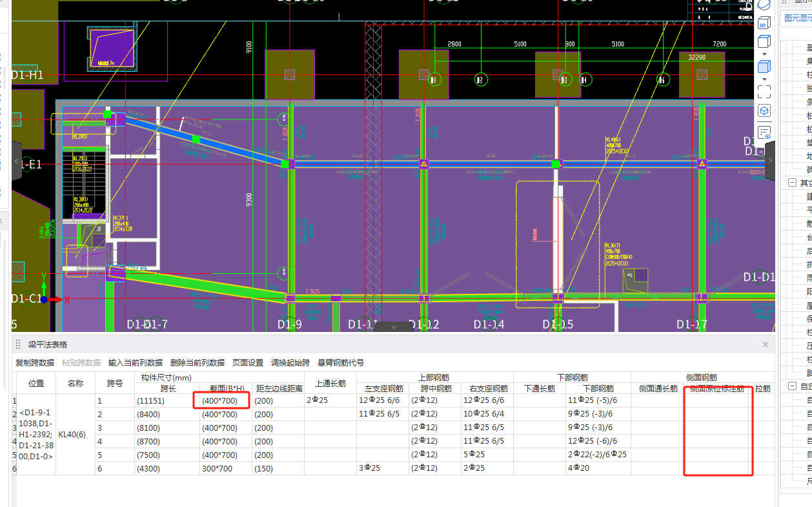Click the 截面(B*H) column header
The image size is (812, 507).
click(225, 389)
